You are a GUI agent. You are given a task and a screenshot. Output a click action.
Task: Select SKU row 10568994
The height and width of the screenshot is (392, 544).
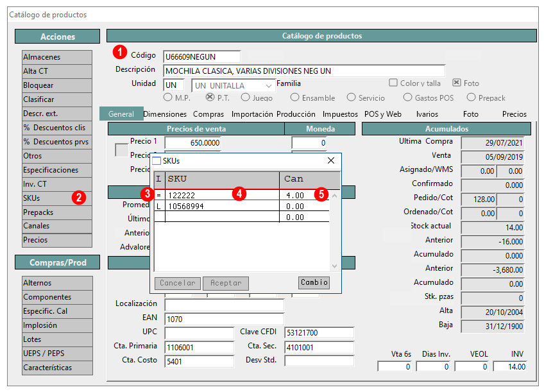click(241, 207)
